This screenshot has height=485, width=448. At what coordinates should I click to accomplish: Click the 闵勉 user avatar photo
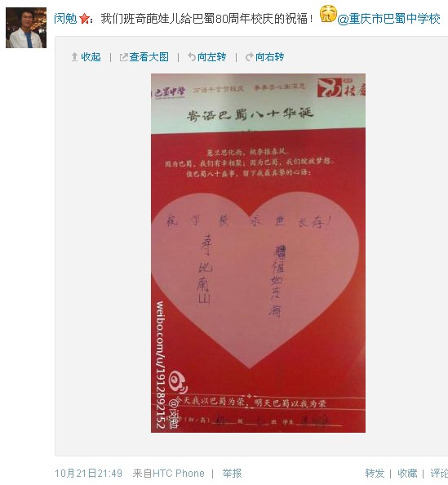tap(26, 28)
